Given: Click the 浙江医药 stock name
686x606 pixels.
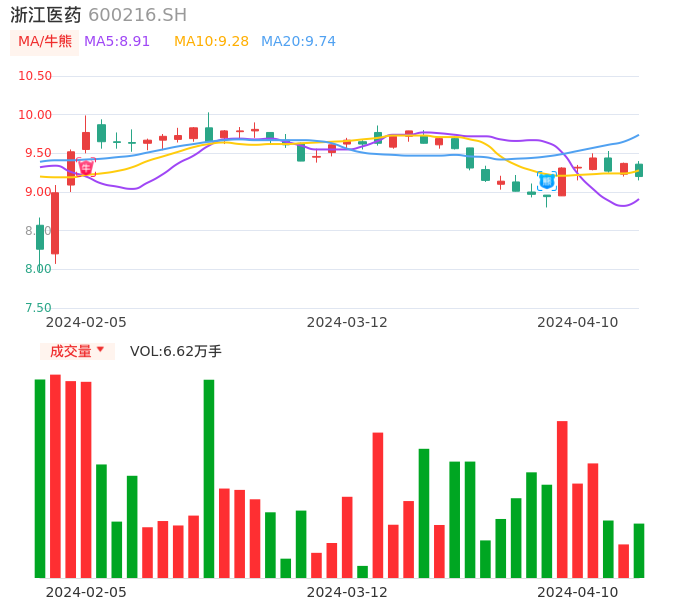Looking at the screenshot, I should point(44,15).
